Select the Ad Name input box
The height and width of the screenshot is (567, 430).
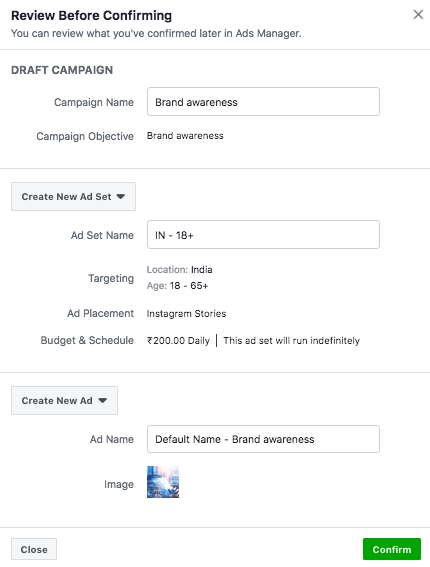click(263, 439)
